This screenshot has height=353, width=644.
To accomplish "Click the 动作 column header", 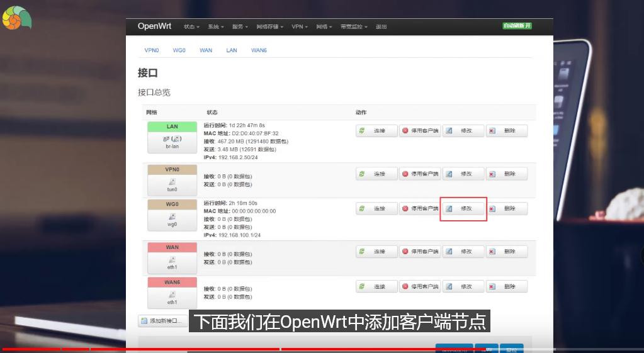I will [361, 112].
